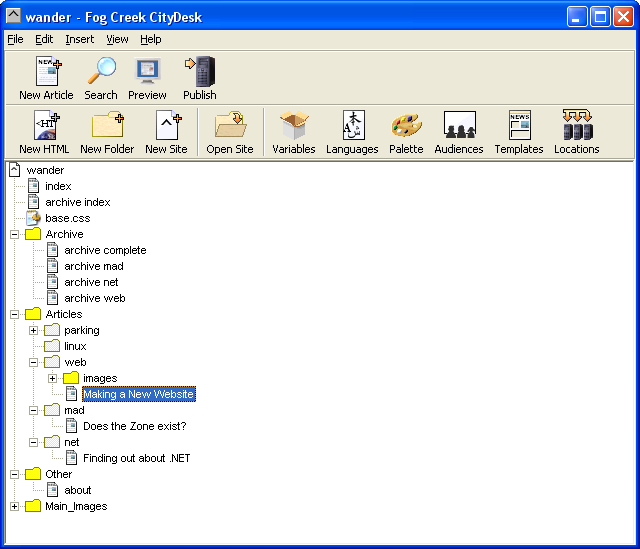
Task: Open the File menu
Action: [x=16, y=39]
